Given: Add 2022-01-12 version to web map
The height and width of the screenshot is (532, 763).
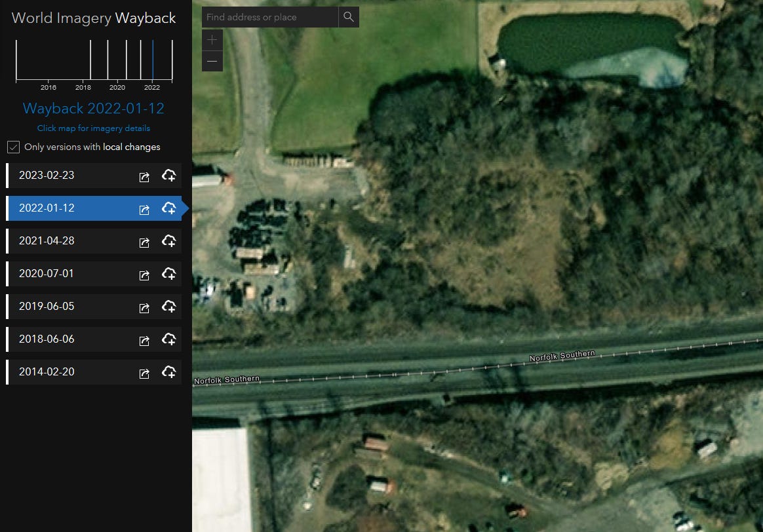Looking at the screenshot, I should [x=169, y=208].
